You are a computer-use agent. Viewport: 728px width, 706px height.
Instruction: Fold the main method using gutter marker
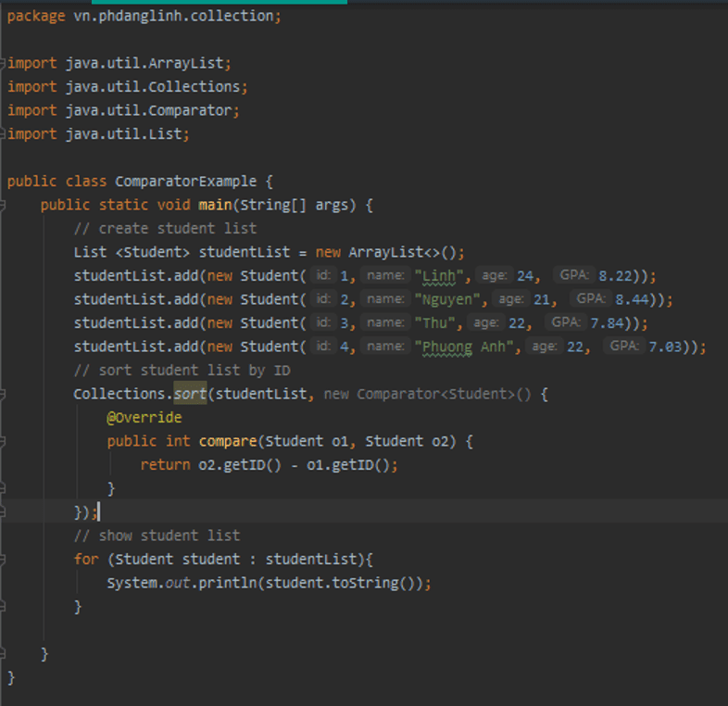pyautogui.click(x=4, y=205)
